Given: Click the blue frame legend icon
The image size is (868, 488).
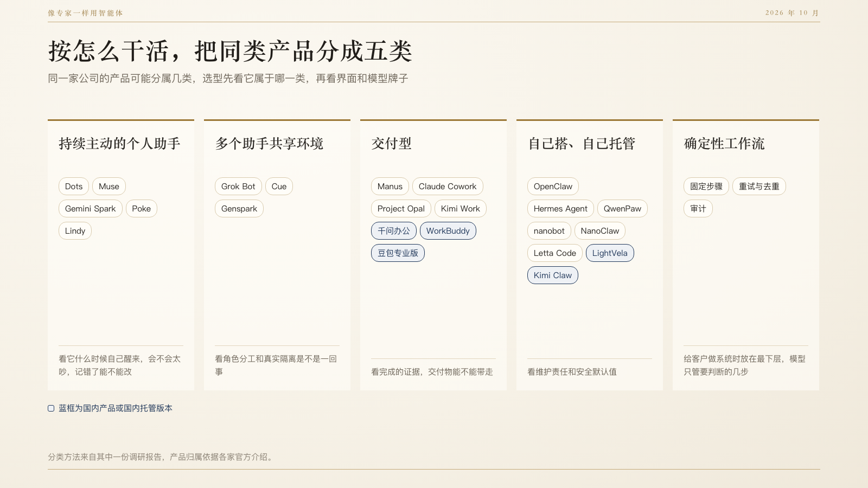Looking at the screenshot, I should pos(51,408).
